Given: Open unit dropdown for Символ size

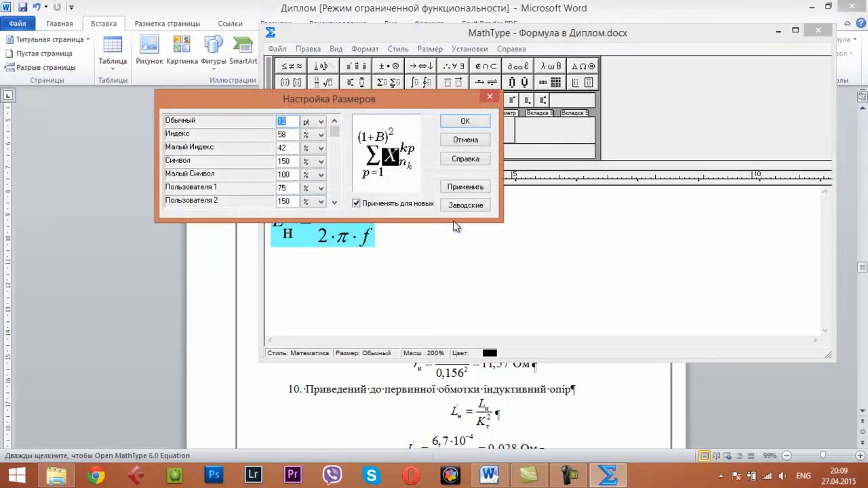Looking at the screenshot, I should pos(321,161).
